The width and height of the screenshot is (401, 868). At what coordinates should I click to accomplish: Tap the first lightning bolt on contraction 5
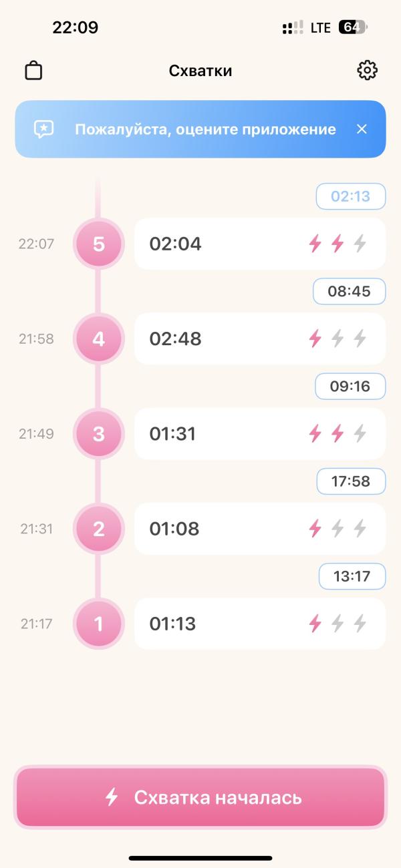[x=315, y=244]
